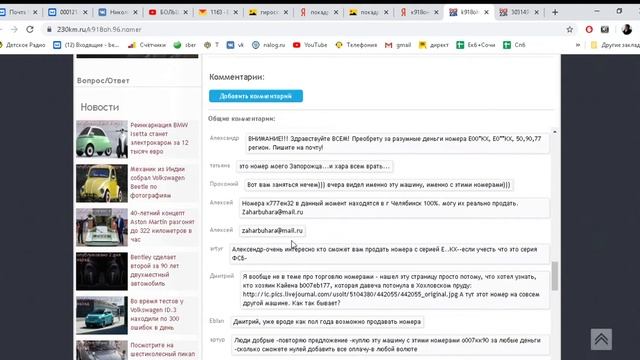
Task: Open the BMW Isetta electric car news link
Action: 160,138
